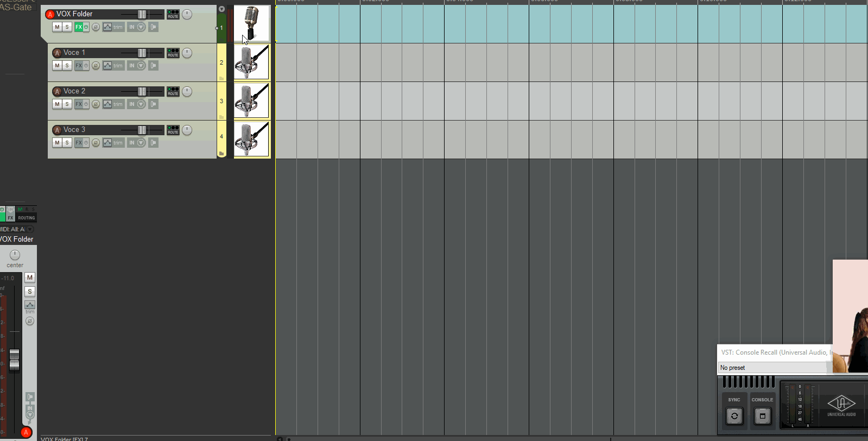Arm the Voce 3 track for recording
Viewport: 868px width, 441px height.
click(x=57, y=130)
